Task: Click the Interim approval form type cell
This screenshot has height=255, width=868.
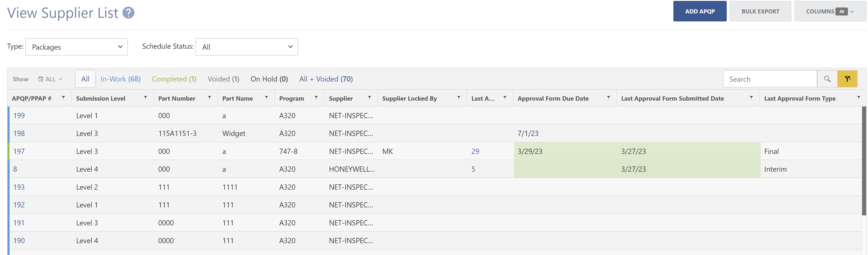Action: pos(775,169)
